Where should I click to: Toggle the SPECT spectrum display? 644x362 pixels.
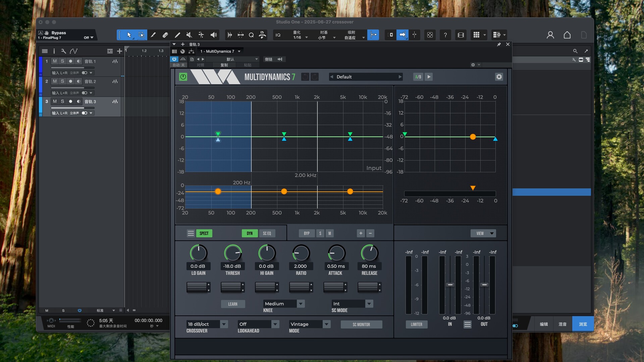[x=204, y=233]
